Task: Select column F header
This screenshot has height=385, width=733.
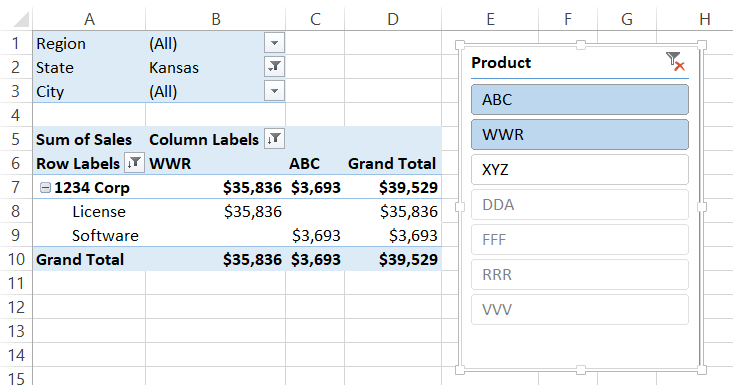Action: [x=568, y=19]
